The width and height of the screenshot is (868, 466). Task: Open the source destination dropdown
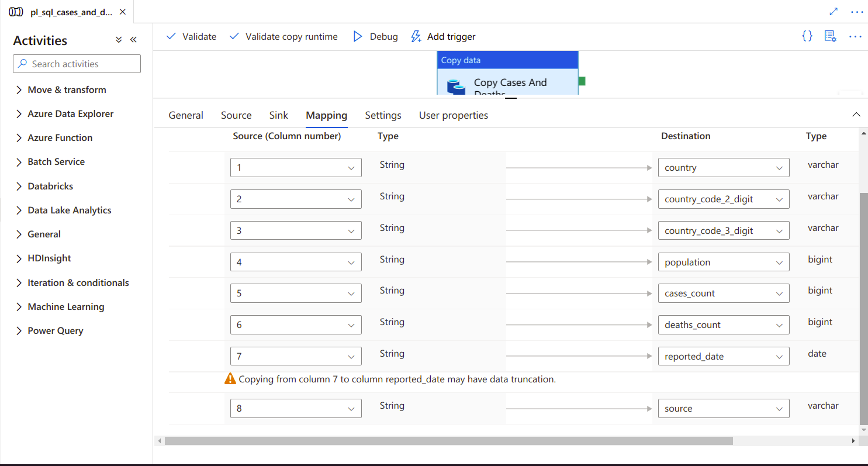(724, 409)
